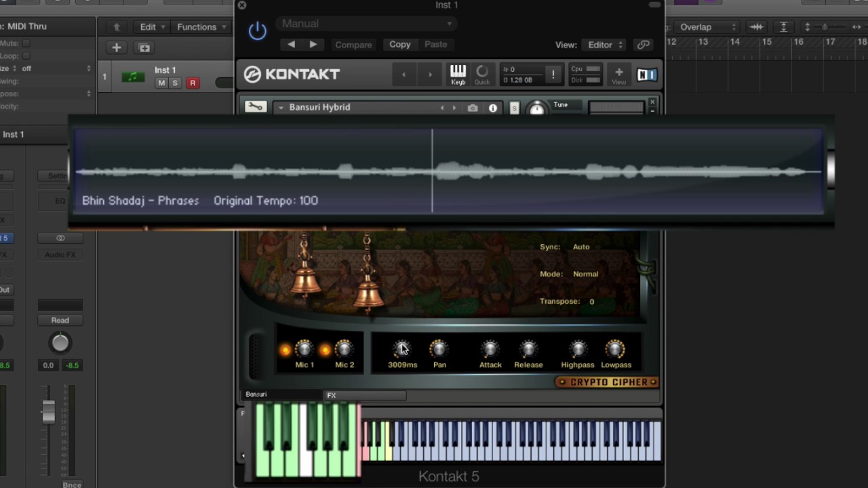This screenshot has height=488, width=868.
Task: Select previous Bansuri Hybrid instrument arrow
Action: coord(442,108)
